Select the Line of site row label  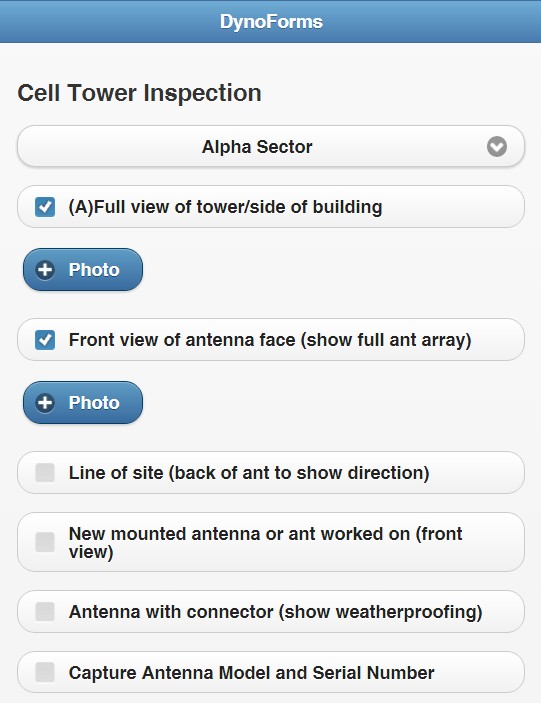(249, 473)
